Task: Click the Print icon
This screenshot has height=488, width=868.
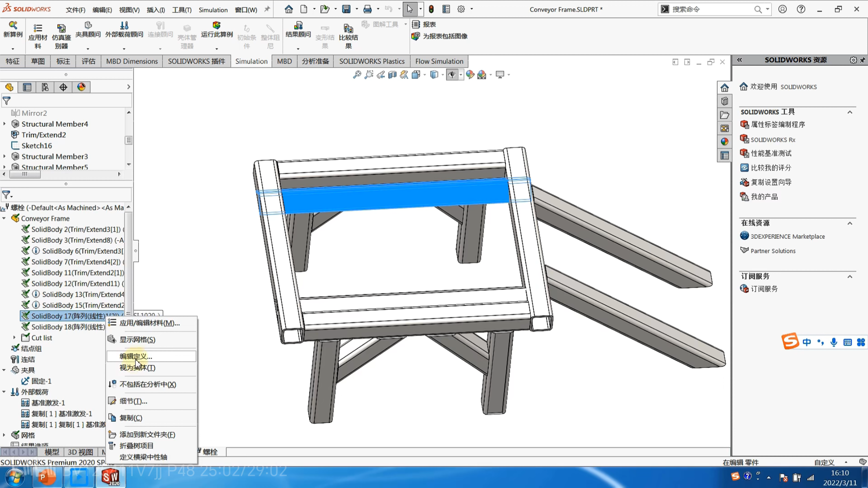Action: click(x=367, y=9)
